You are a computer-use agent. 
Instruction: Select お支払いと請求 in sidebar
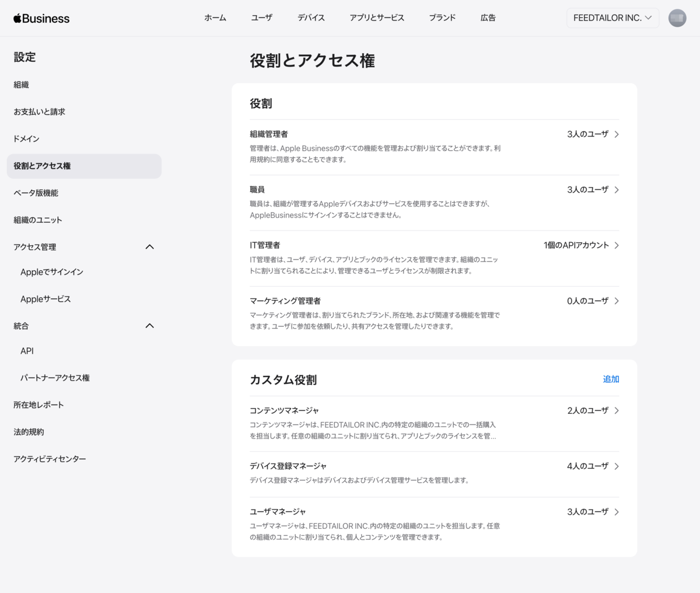coord(40,111)
